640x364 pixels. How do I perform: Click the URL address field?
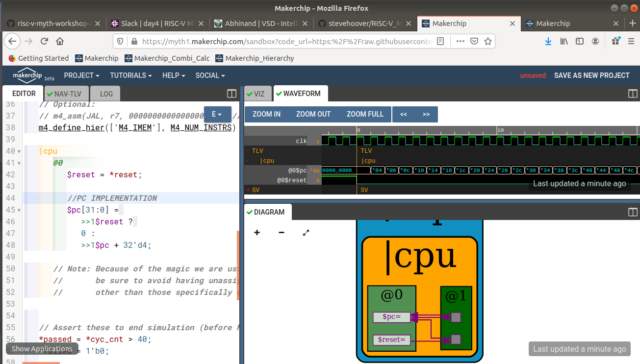pos(286,41)
